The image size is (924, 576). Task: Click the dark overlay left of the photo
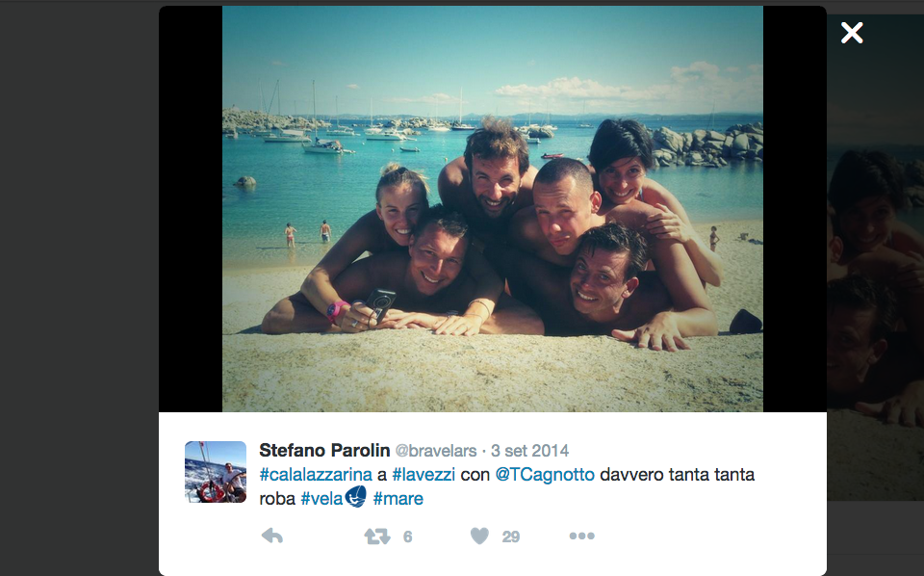(79, 288)
